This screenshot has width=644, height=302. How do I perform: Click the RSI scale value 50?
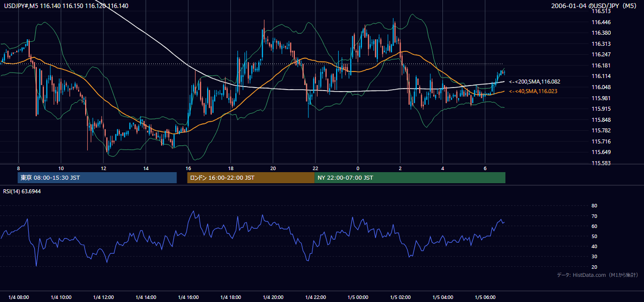tap(594, 236)
